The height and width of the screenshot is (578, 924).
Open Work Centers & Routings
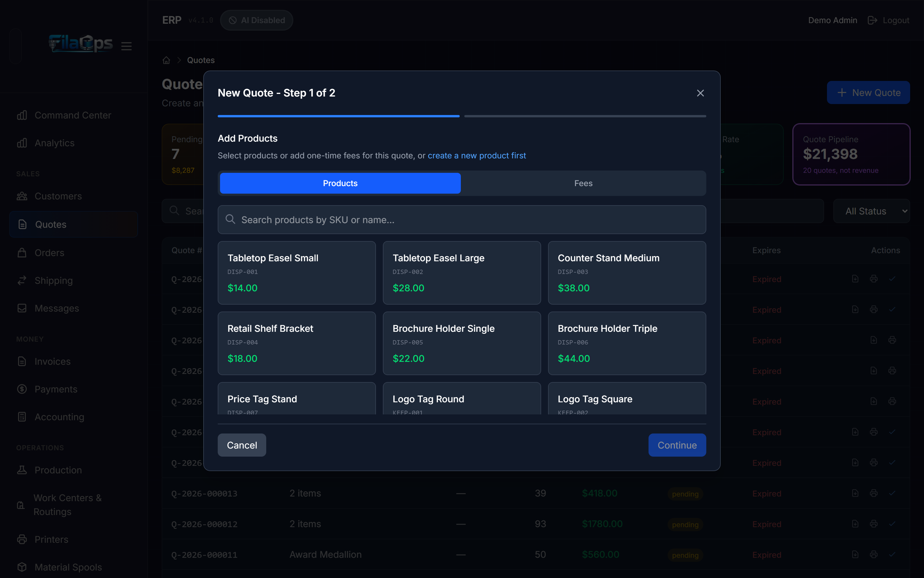tap(73, 505)
